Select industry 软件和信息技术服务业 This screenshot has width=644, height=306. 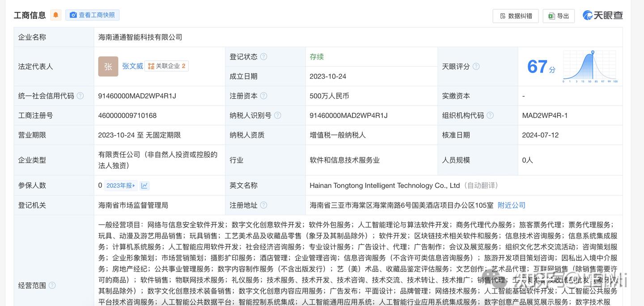coord(345,160)
